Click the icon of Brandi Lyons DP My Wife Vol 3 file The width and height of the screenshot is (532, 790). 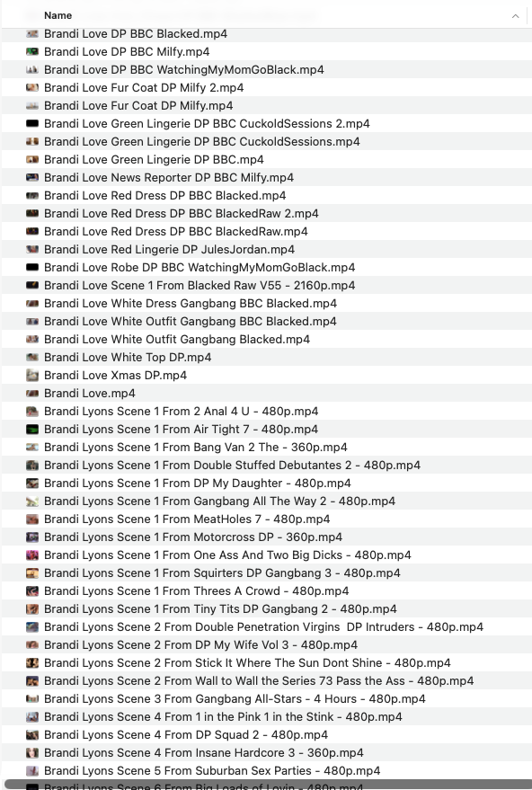(32, 645)
